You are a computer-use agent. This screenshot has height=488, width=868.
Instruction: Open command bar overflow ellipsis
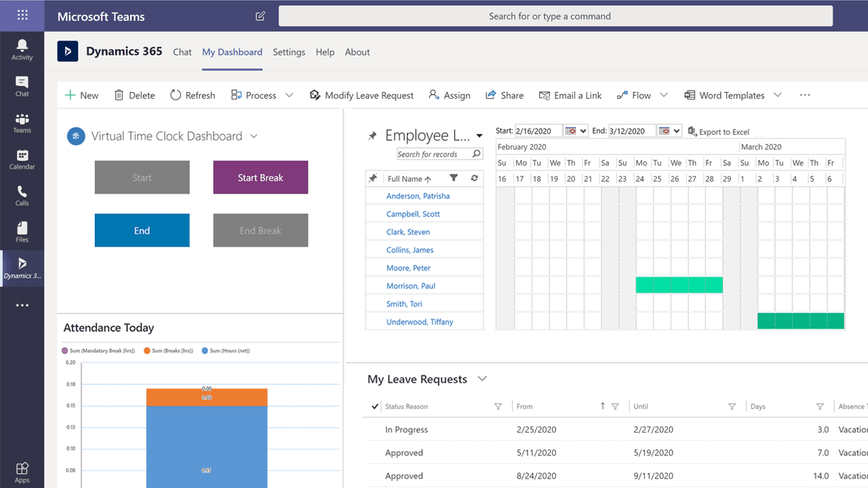[x=805, y=96]
